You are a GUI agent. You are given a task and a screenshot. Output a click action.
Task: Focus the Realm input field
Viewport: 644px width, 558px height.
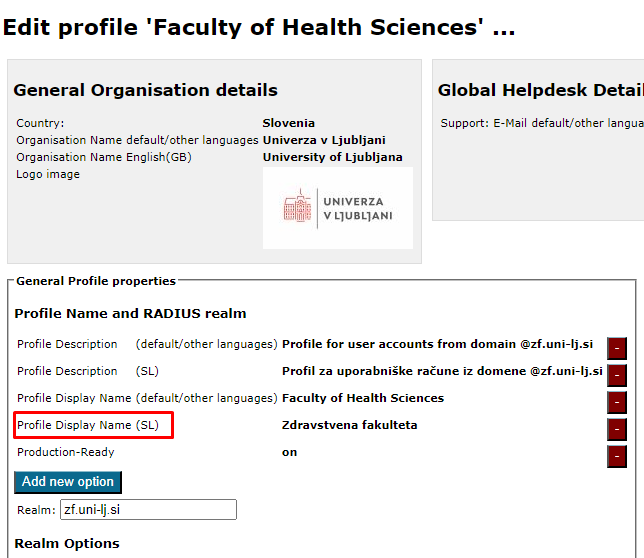click(148, 510)
